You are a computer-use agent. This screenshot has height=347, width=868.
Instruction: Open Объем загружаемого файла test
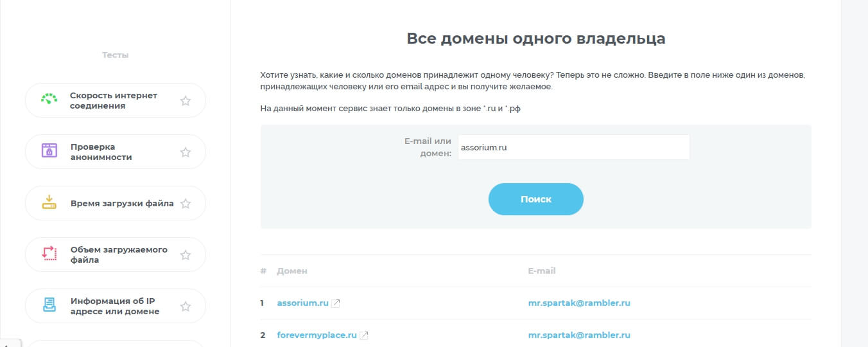click(x=116, y=254)
